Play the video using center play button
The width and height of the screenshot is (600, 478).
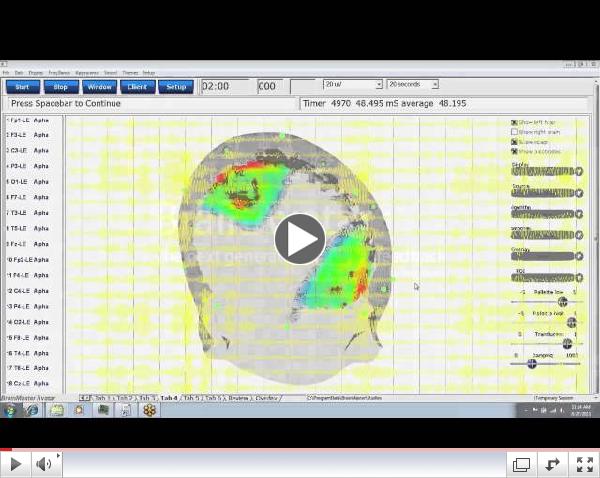pos(300,239)
